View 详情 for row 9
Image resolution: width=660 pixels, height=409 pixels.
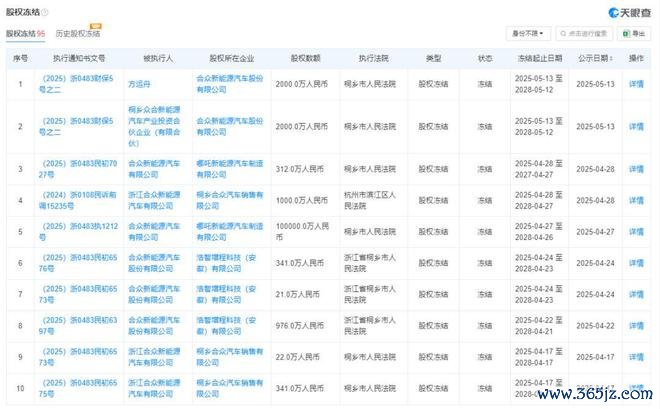(x=636, y=357)
